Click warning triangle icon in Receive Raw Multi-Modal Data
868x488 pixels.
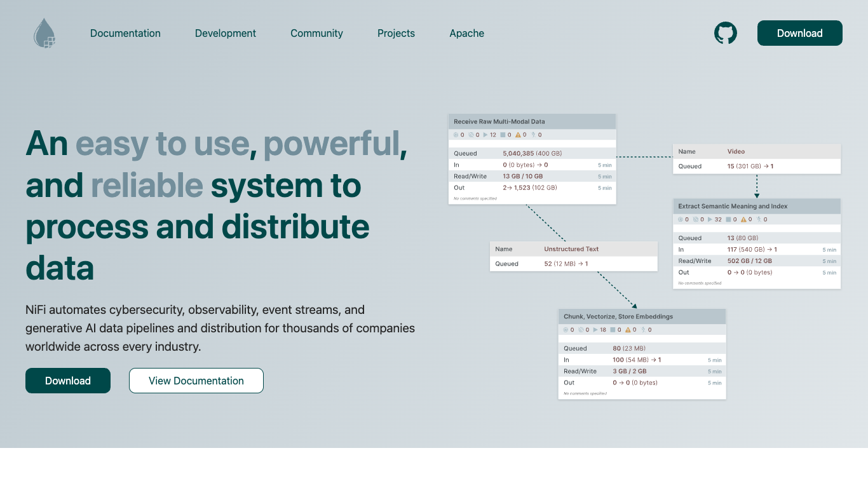(x=518, y=135)
